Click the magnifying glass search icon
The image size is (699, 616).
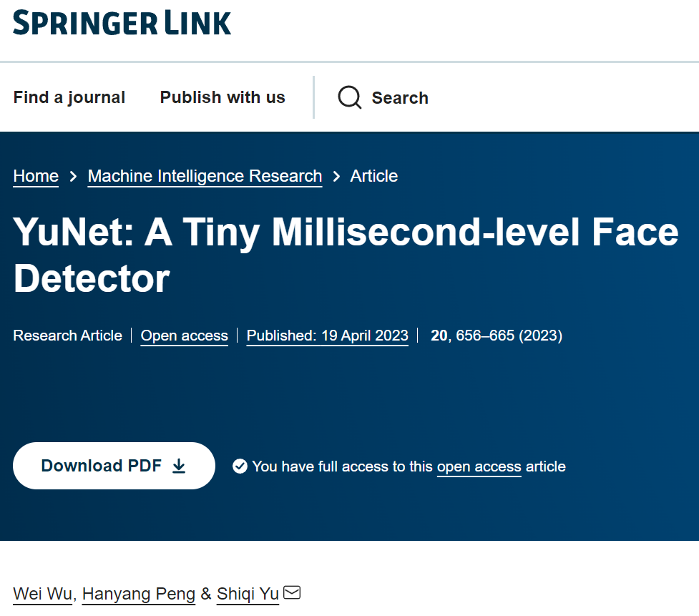point(349,97)
